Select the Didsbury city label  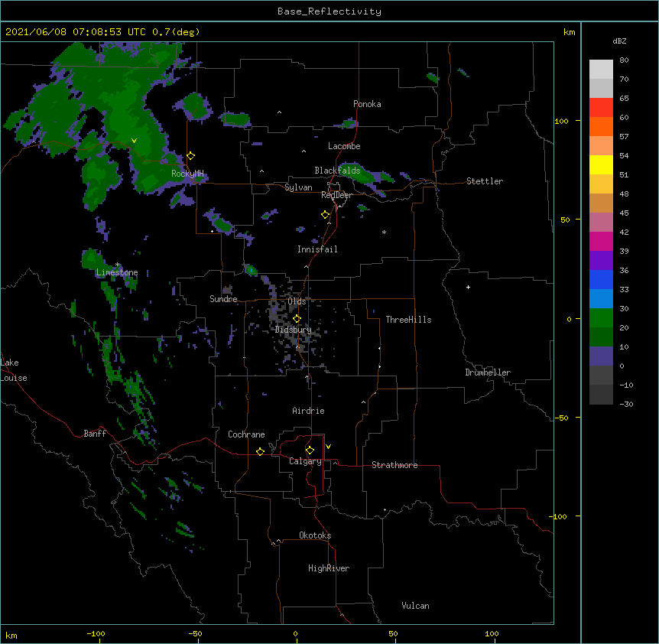point(293,330)
